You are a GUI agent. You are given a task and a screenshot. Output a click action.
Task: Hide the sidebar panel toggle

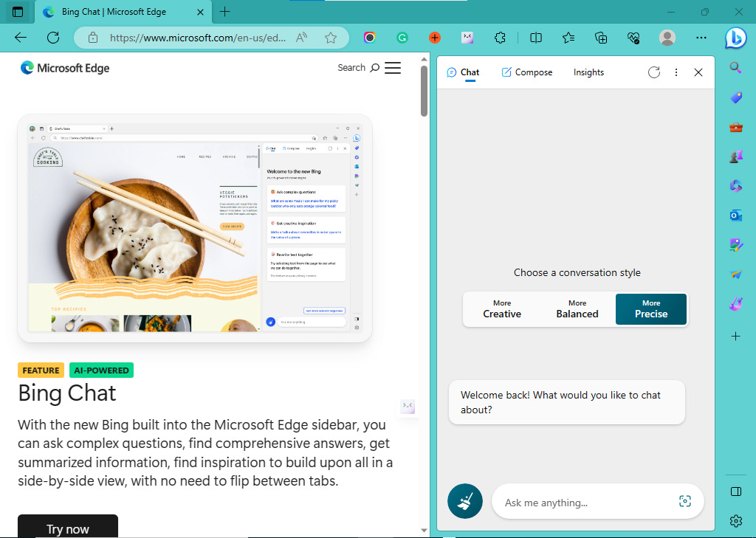coord(736,492)
